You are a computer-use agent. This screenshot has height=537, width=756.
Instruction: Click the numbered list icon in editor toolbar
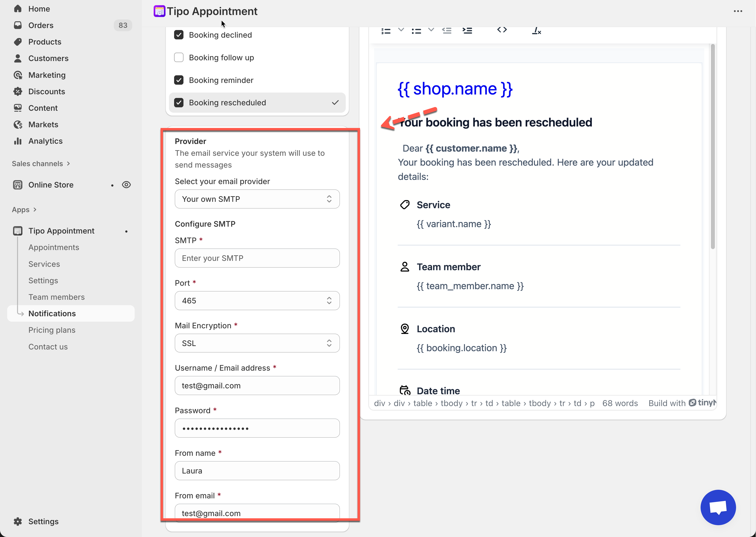[386, 31]
